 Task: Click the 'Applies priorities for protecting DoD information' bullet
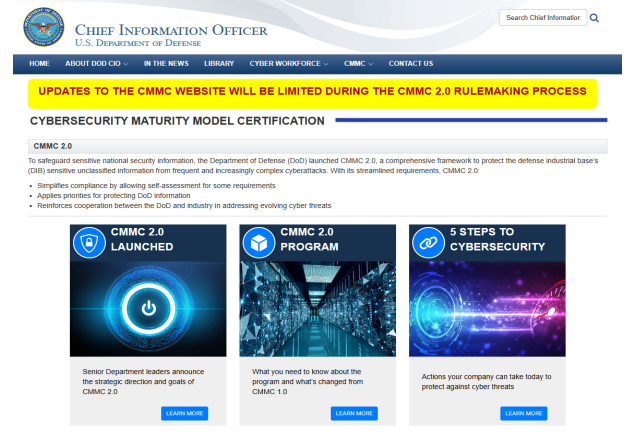(114, 196)
